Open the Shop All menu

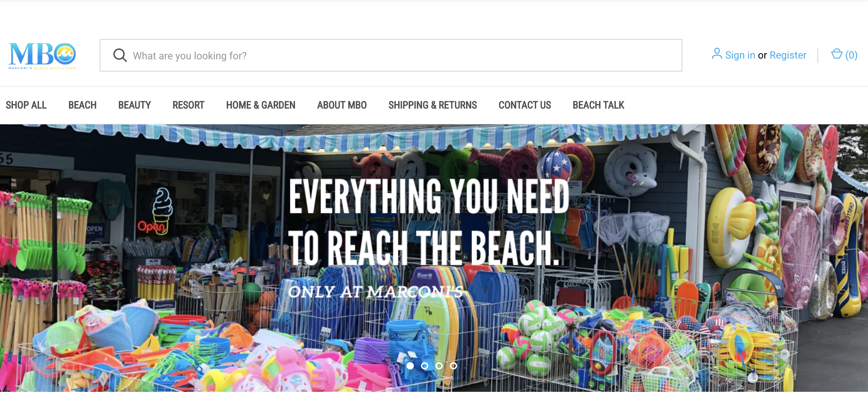tap(26, 105)
